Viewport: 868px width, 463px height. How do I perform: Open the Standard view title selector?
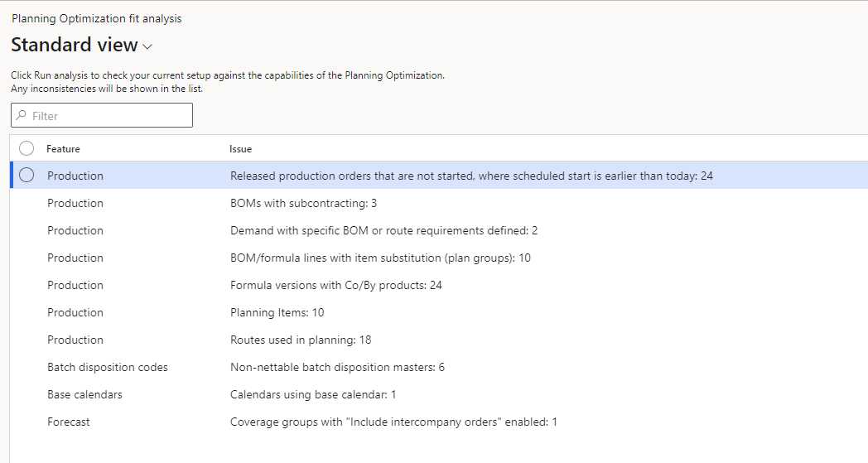pyautogui.click(x=75, y=46)
